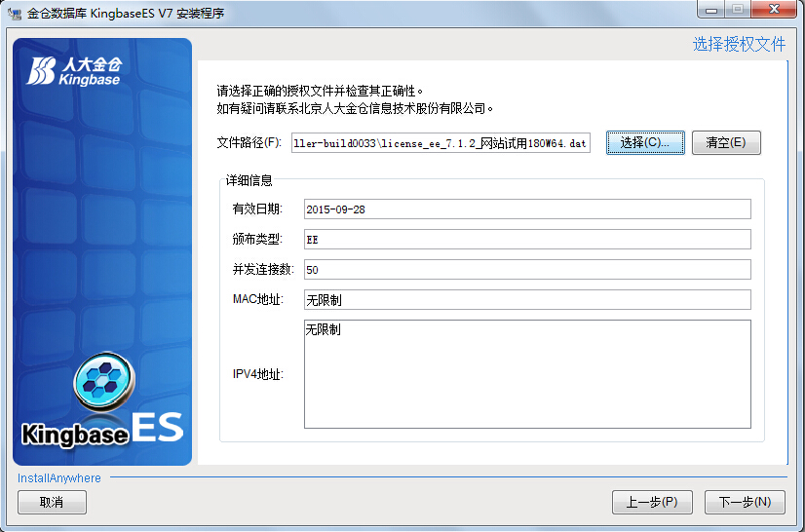Cancel installation with 取消 button
805x532 pixels.
pyautogui.click(x=52, y=502)
